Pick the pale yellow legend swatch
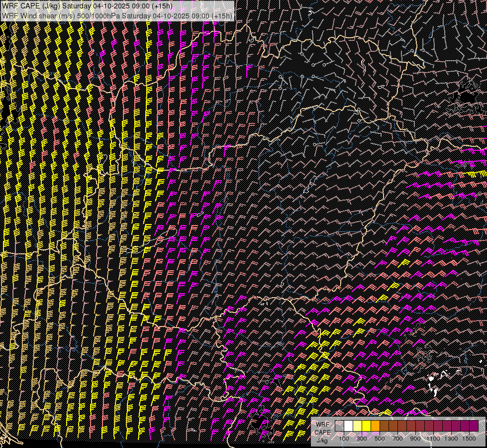The height and width of the screenshot is (448, 487). coord(357,426)
